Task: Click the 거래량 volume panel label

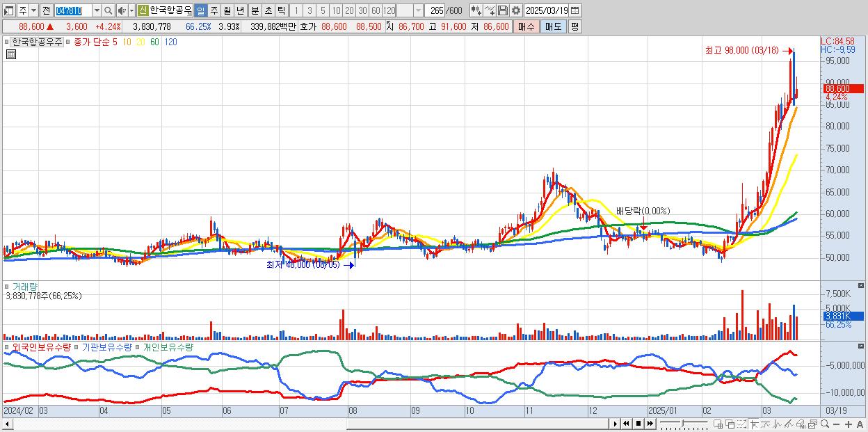Action: (24, 286)
